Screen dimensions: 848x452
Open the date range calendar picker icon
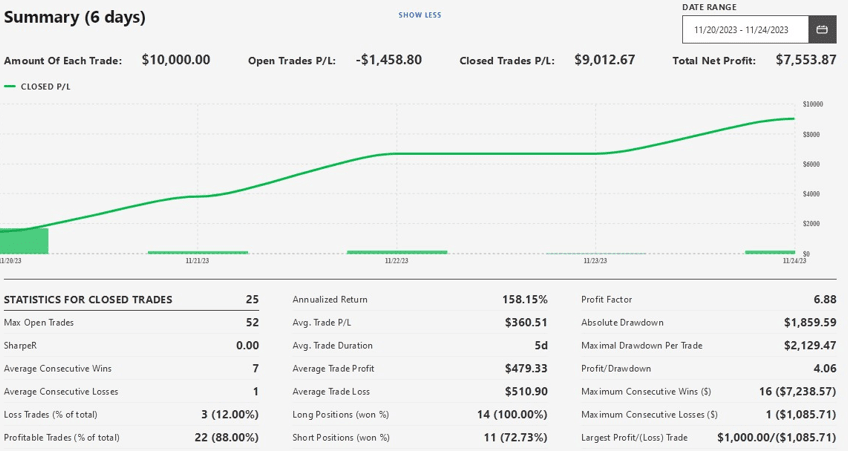[822, 30]
